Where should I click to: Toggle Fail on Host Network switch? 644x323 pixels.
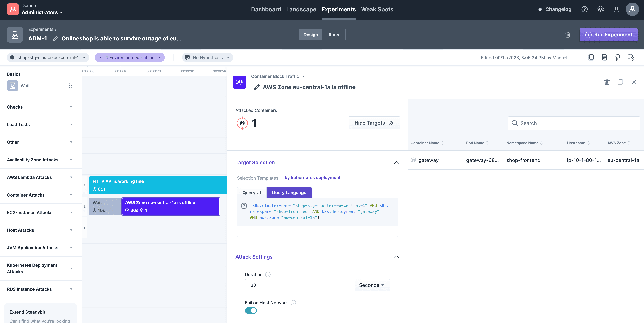251,311
